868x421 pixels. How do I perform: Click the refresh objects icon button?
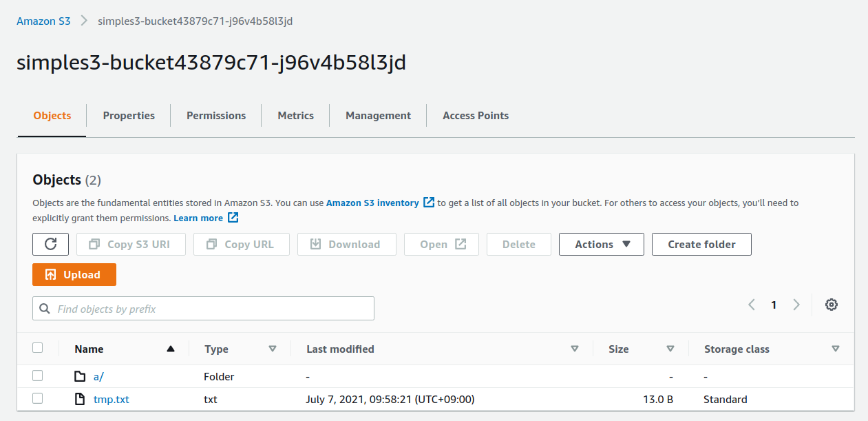[50, 245]
